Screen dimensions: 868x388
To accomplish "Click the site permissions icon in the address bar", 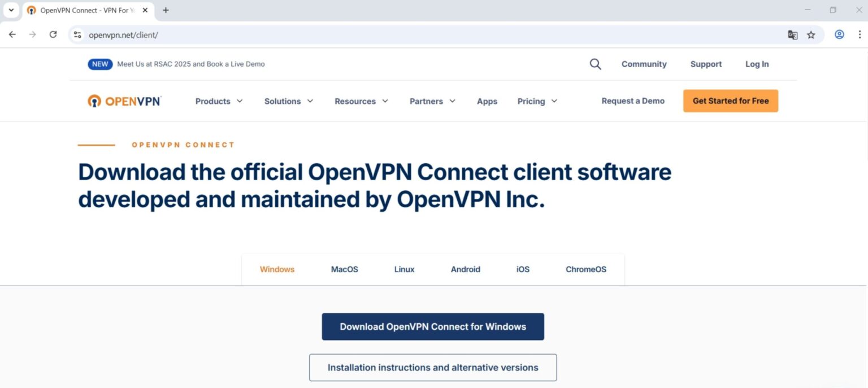I will (x=77, y=34).
